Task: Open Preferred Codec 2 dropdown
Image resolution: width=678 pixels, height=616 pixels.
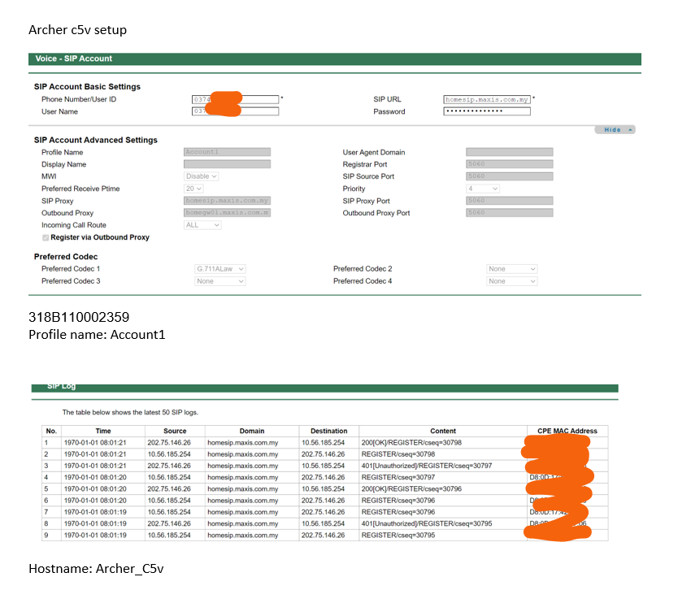Action: (x=512, y=269)
